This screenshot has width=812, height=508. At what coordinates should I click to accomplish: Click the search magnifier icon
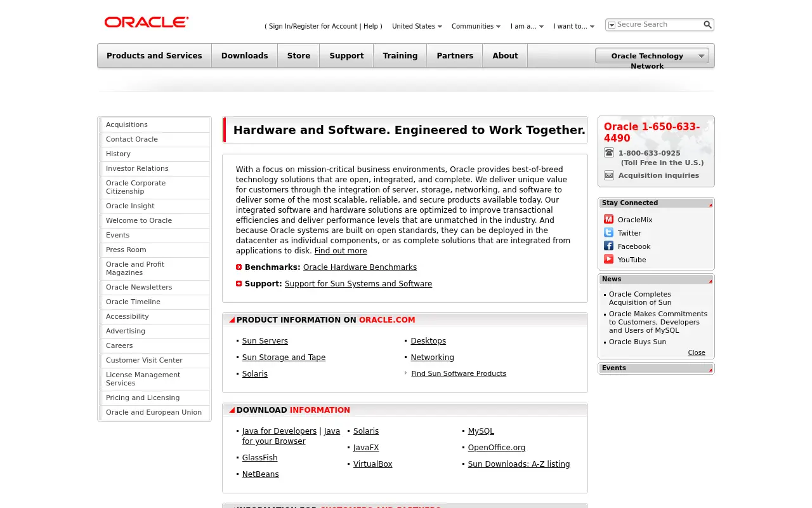[707, 25]
